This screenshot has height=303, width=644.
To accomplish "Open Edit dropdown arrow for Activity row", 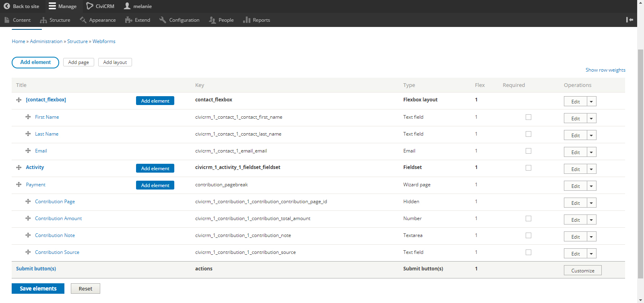I will coord(591,169).
